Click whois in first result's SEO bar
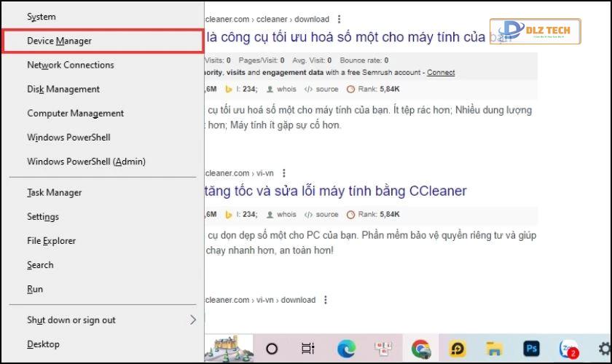The height and width of the screenshot is (364, 612). [x=281, y=90]
